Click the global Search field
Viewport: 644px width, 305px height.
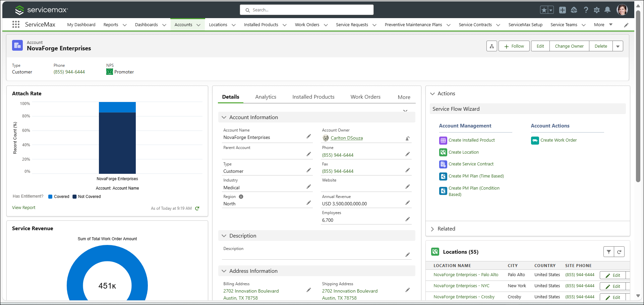[x=306, y=10]
